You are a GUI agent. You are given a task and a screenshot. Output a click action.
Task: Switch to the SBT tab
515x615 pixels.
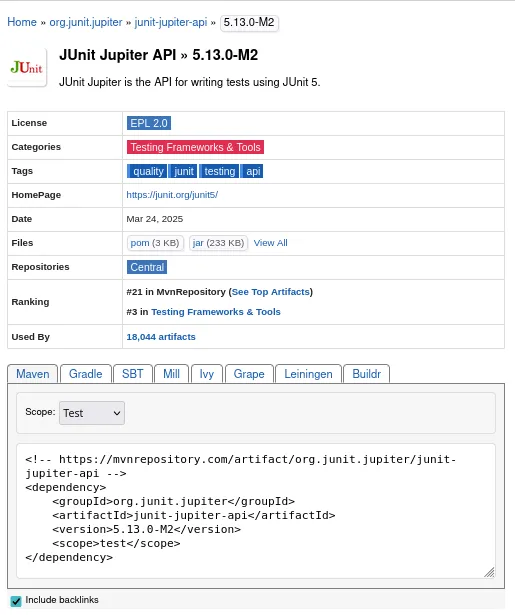[x=133, y=374]
